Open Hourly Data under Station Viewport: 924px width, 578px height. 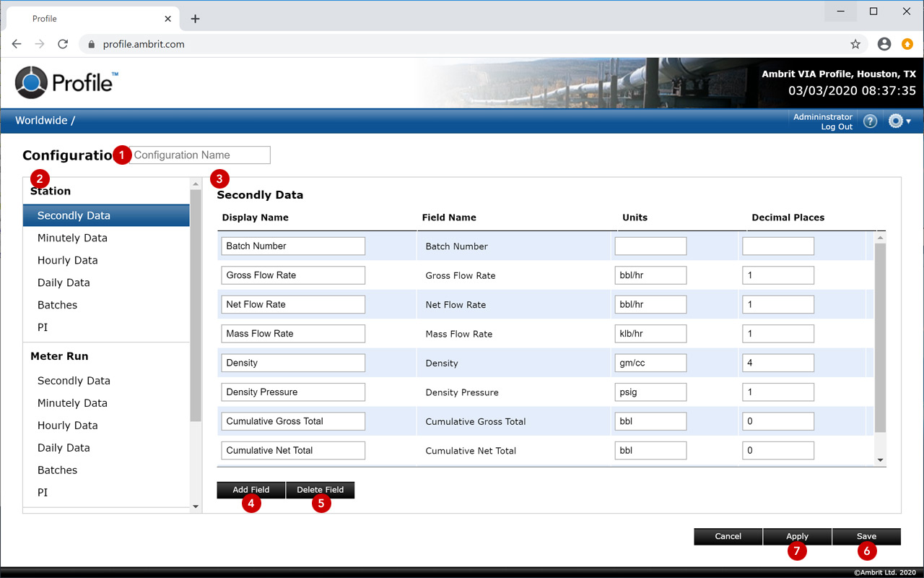67,260
